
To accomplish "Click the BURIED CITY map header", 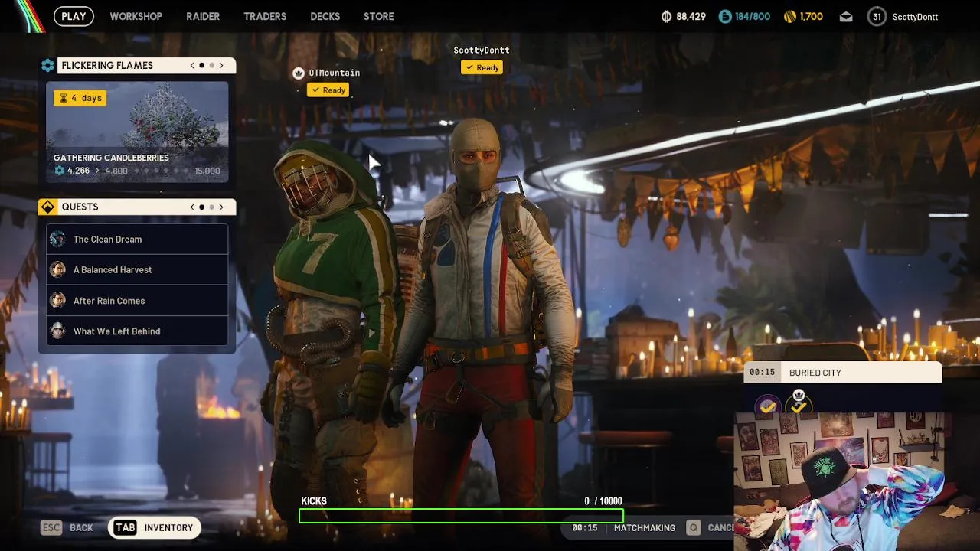I will coord(843,373).
